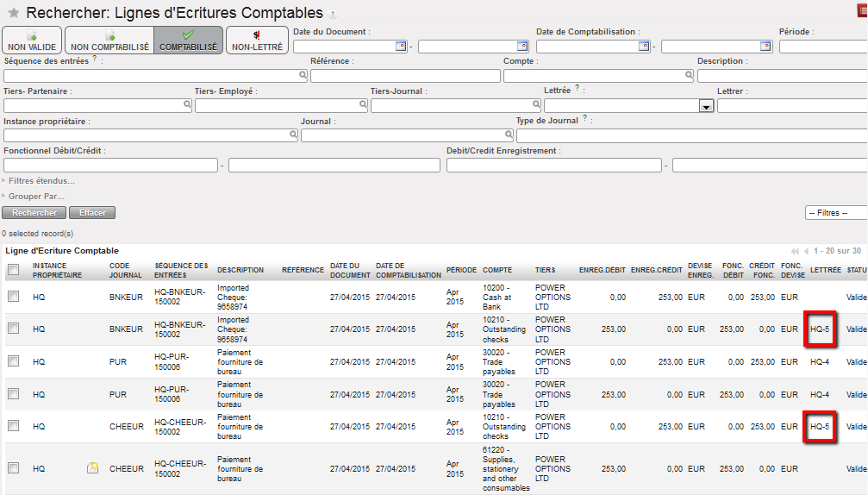
Task: Toggle the select-all checkbox in table header
Action: (x=13, y=271)
